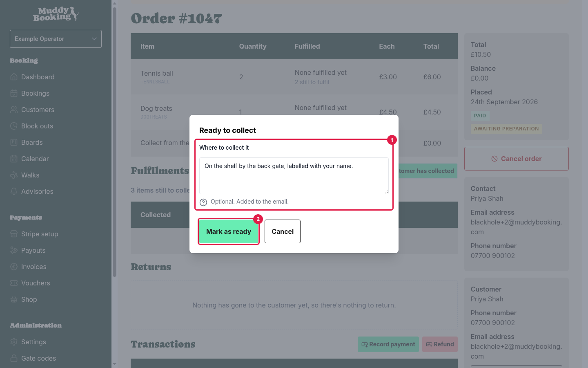Click the Dog treats item name
The width and height of the screenshot is (588, 368).
point(156,108)
